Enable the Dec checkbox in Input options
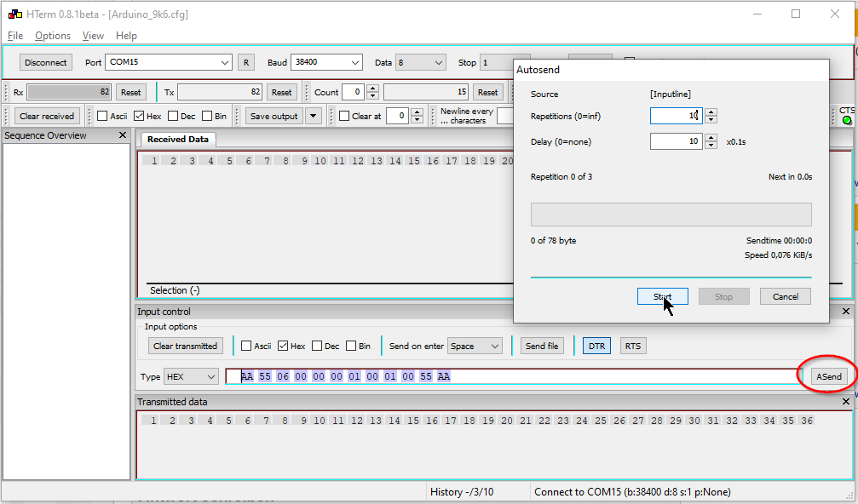The width and height of the screenshot is (858, 504). (x=317, y=346)
